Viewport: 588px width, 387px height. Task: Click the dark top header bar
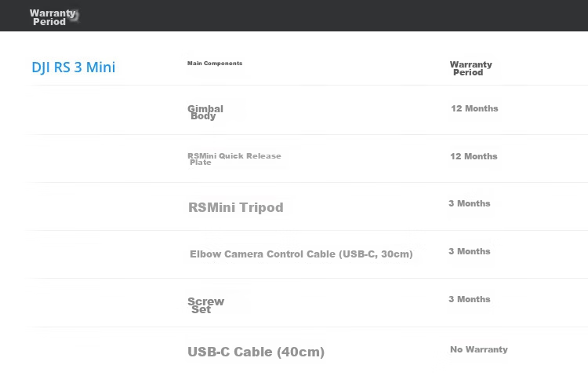click(294, 16)
